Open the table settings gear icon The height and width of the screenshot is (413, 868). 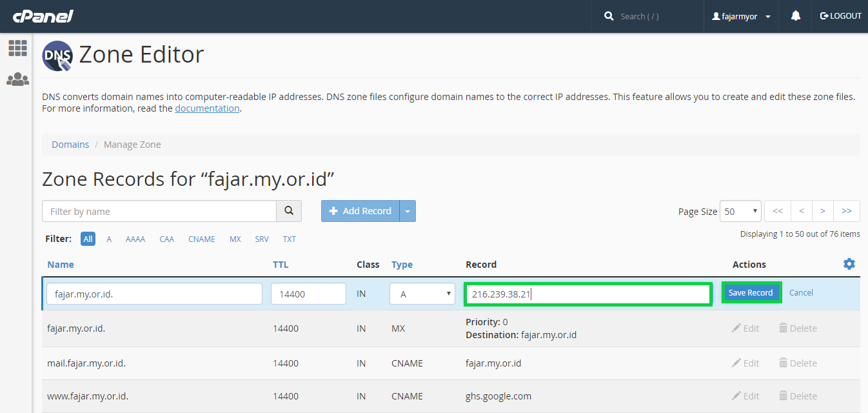tap(849, 264)
